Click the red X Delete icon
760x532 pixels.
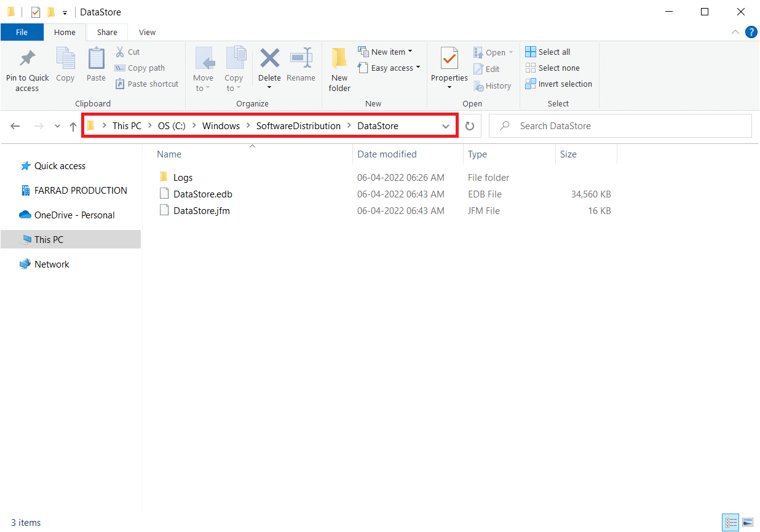[269, 59]
